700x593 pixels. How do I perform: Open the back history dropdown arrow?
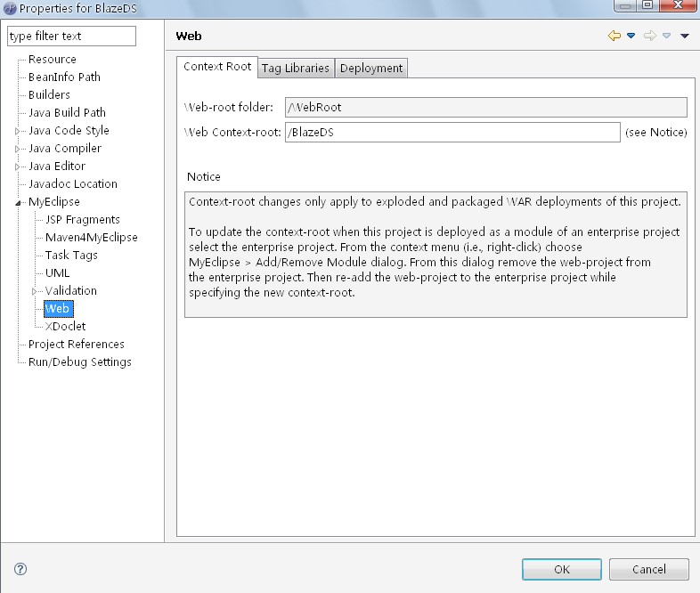(631, 36)
